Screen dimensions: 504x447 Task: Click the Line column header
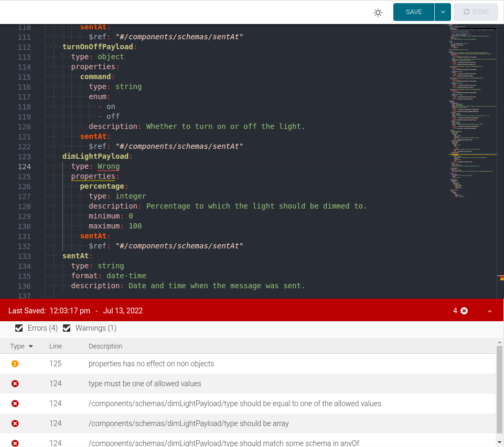click(56, 346)
